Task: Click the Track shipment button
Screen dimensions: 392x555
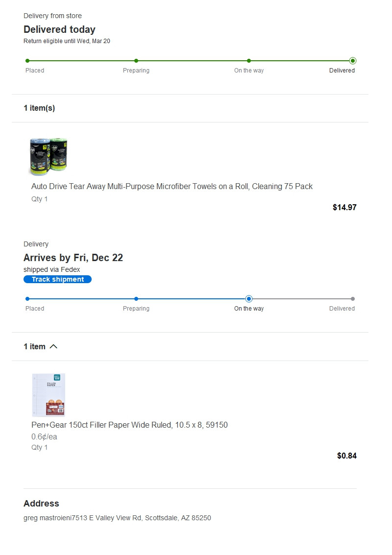Action: tap(57, 279)
